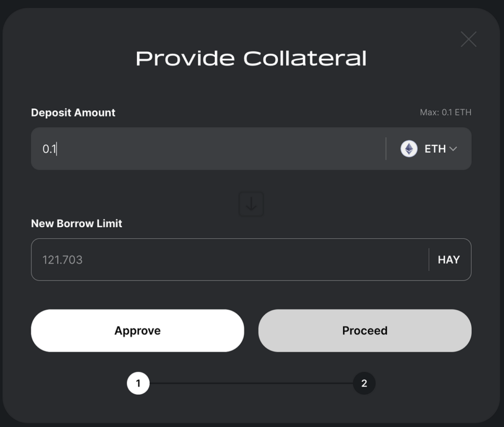Click the ETH label in the token selector
Screen dimensions: 504x427
pos(435,149)
